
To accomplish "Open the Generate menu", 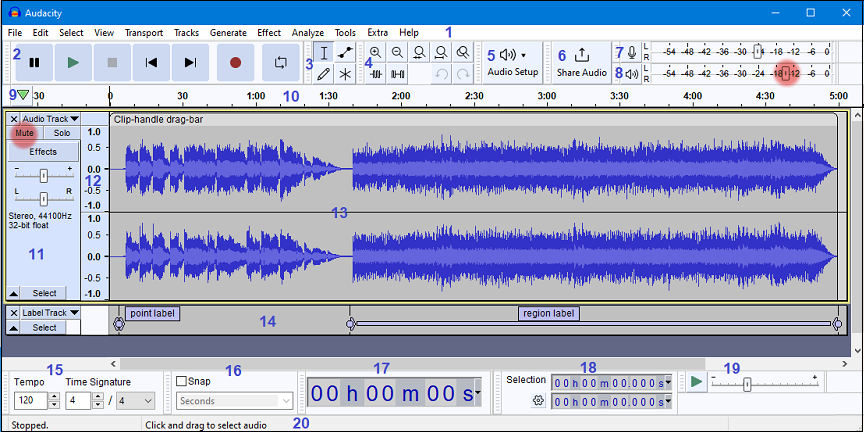I will click(228, 33).
